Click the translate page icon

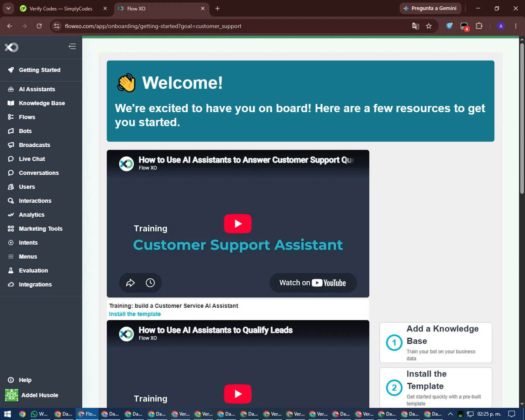(415, 26)
